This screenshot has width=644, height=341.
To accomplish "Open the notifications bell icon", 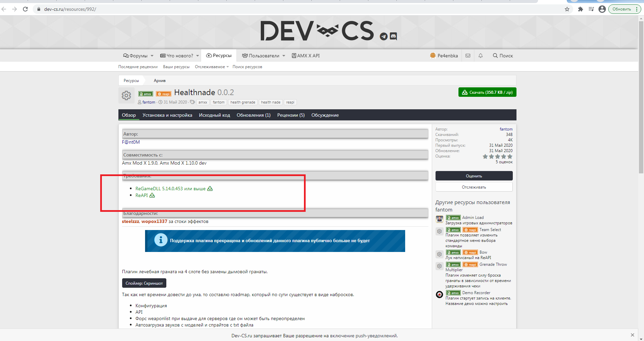I will point(480,56).
